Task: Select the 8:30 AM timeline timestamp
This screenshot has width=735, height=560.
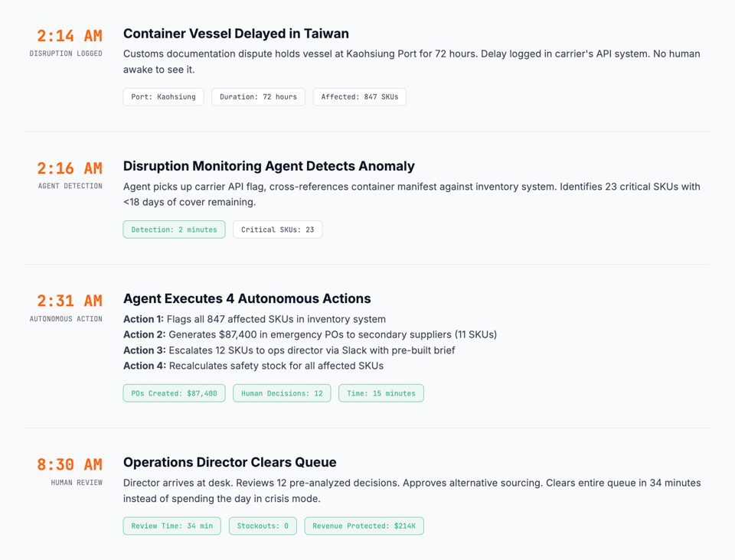Action: click(x=70, y=464)
